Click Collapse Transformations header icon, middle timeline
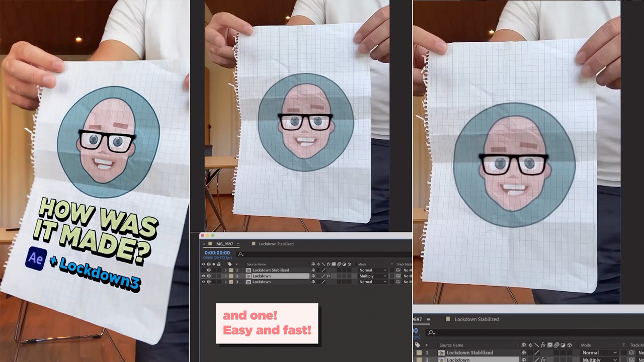The image size is (644, 362). (x=318, y=264)
